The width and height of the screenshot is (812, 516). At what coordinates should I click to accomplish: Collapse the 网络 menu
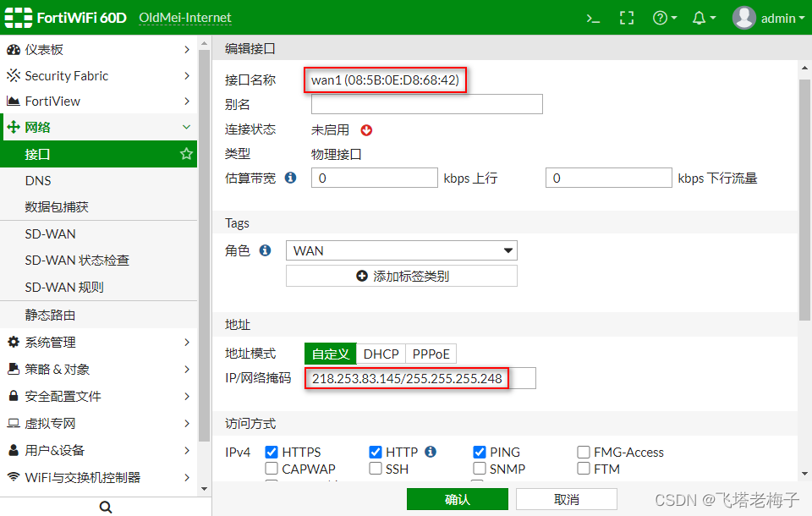pos(186,127)
